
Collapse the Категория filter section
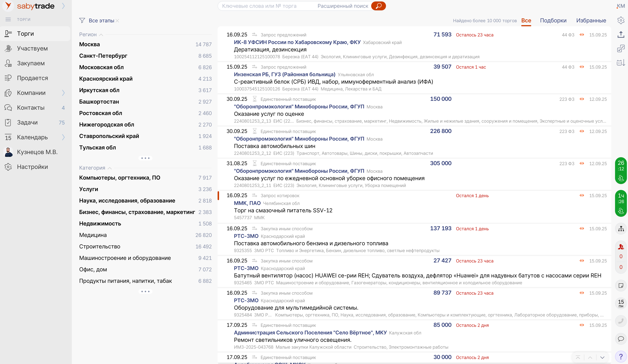(x=110, y=168)
